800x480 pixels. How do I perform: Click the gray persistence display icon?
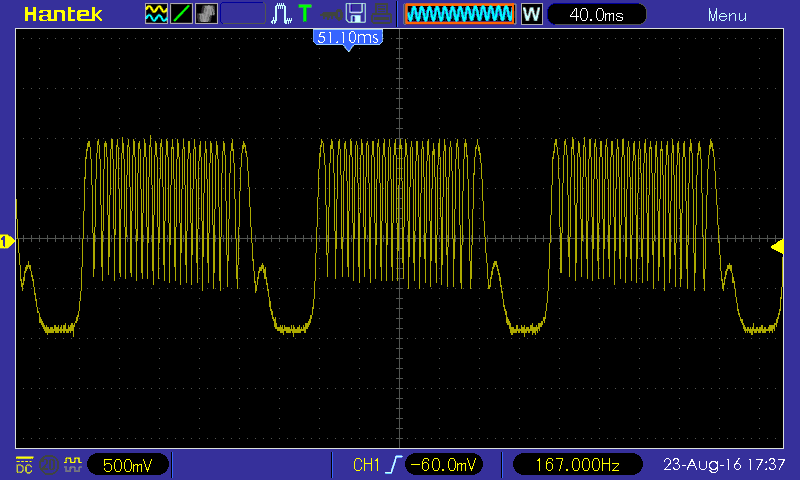click(x=206, y=14)
